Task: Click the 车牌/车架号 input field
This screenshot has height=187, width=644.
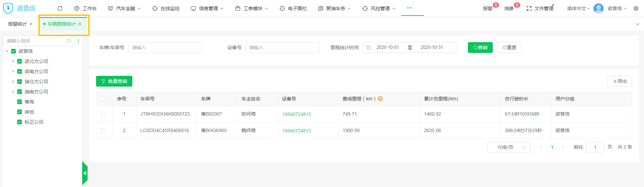Action: [165, 48]
